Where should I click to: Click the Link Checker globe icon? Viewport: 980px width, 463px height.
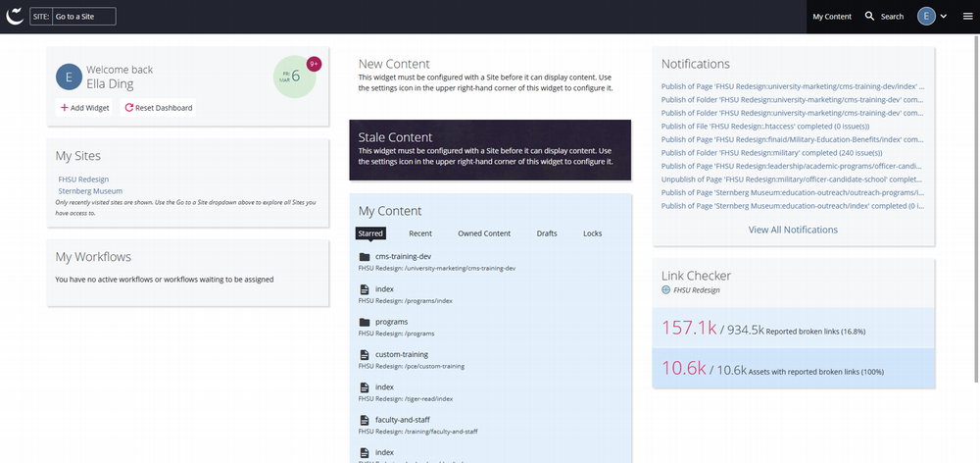(x=665, y=289)
